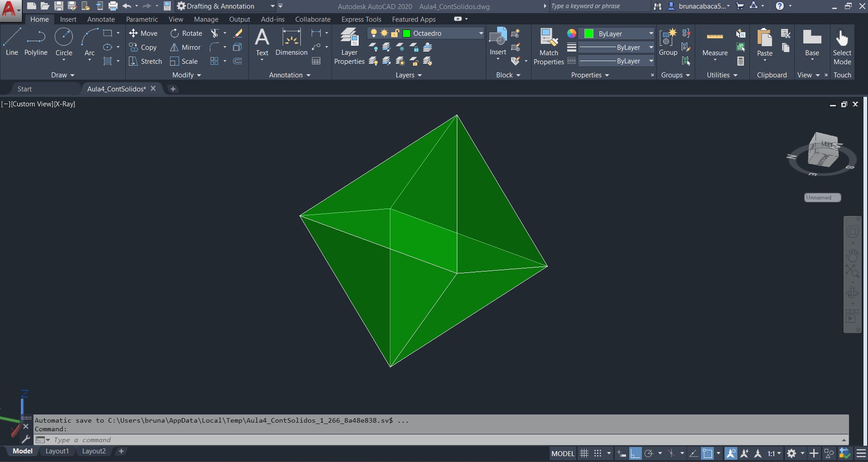The image size is (868, 462).
Task: Click the Measure tool
Action: pyautogui.click(x=715, y=42)
